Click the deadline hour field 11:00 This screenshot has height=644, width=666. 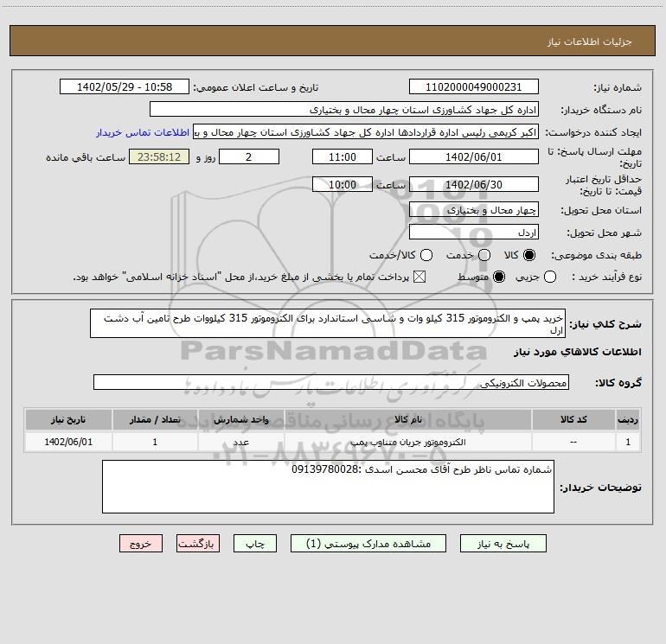tap(343, 156)
